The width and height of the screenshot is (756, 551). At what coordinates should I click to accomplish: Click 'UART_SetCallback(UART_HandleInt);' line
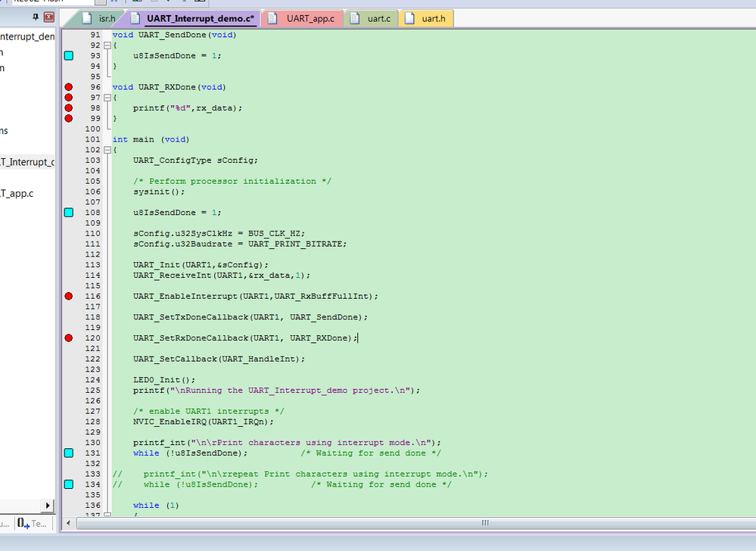click(219, 360)
